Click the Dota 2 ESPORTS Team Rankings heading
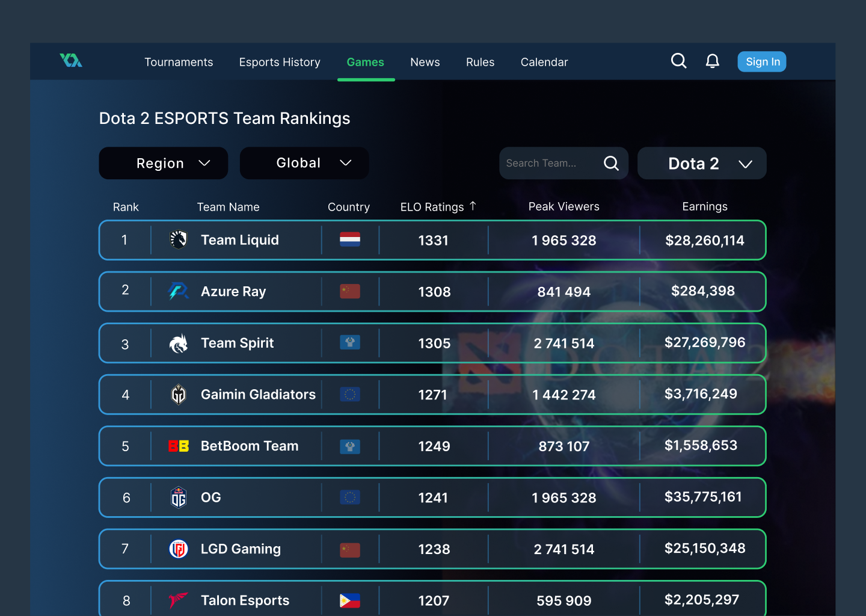The image size is (866, 616). pyautogui.click(x=224, y=118)
